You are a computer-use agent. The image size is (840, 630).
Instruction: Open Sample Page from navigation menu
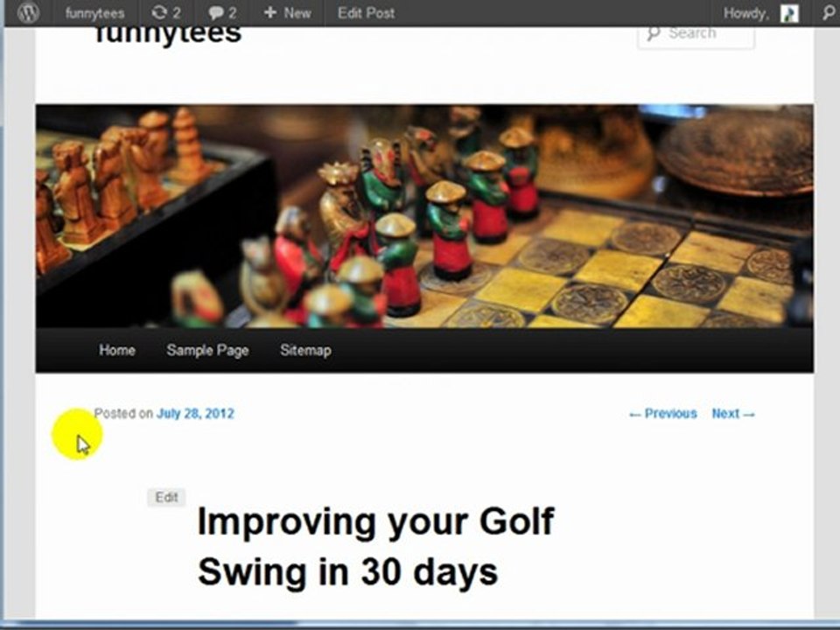(x=207, y=350)
